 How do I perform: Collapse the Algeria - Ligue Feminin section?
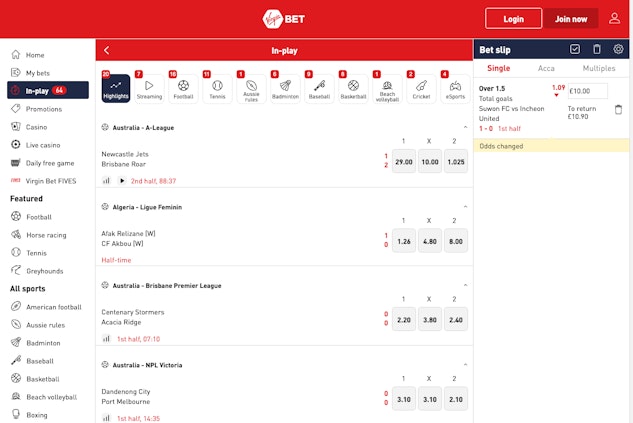pos(465,207)
